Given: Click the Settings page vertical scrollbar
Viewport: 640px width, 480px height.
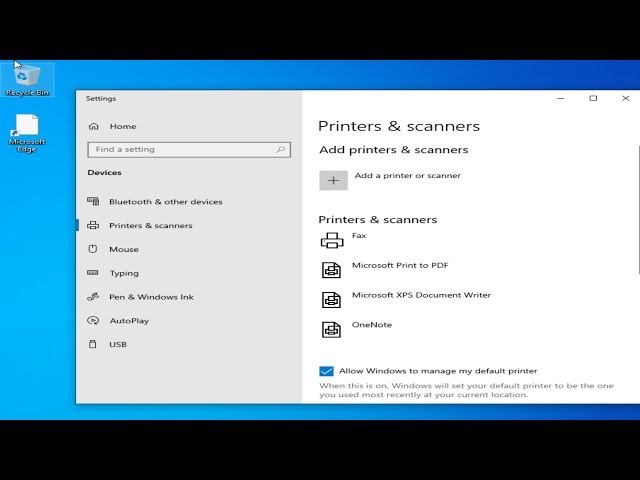Looking at the screenshot, I should point(638,209).
